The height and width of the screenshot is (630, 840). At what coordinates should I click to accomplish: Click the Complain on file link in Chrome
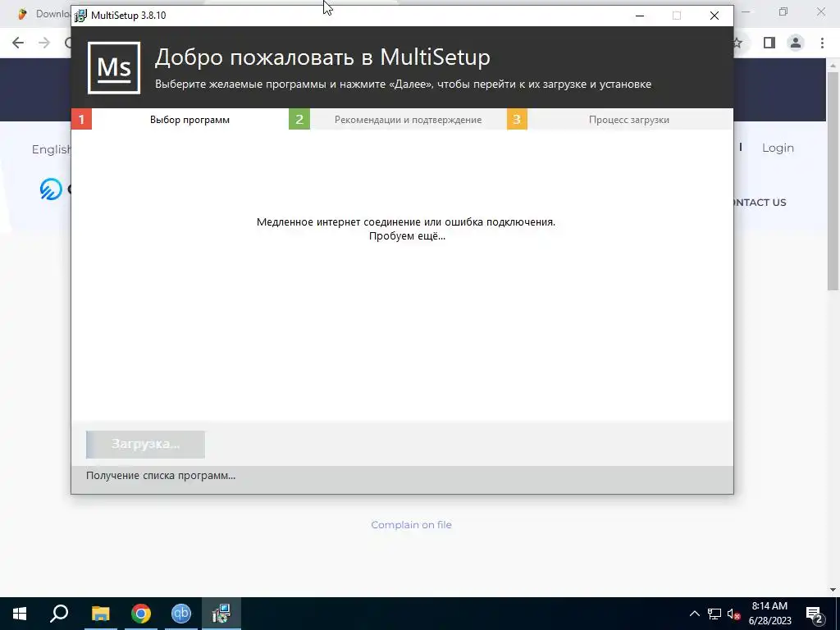coord(412,525)
